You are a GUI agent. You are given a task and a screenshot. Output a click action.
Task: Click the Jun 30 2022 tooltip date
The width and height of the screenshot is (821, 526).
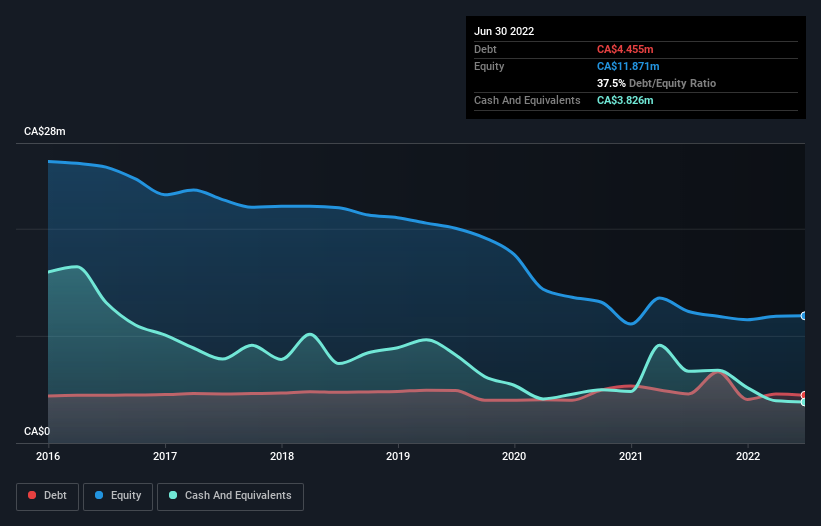(x=504, y=31)
